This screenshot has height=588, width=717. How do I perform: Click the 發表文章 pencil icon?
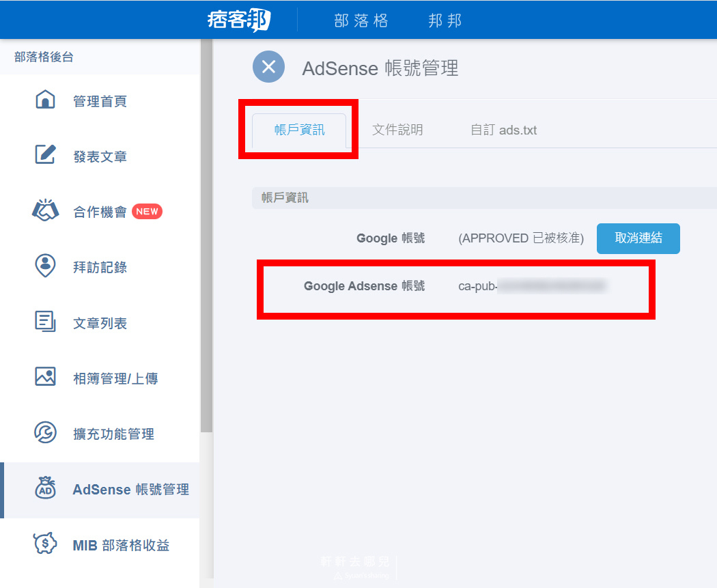pyautogui.click(x=45, y=154)
